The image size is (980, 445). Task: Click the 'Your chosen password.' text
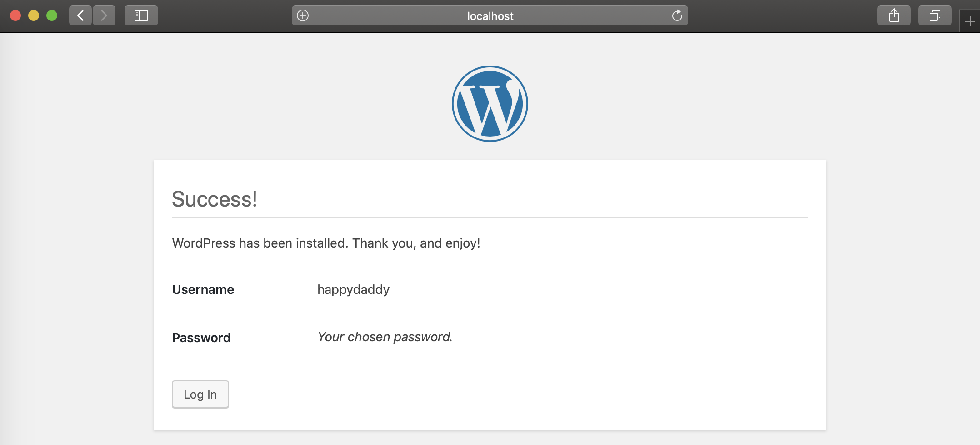click(x=385, y=337)
